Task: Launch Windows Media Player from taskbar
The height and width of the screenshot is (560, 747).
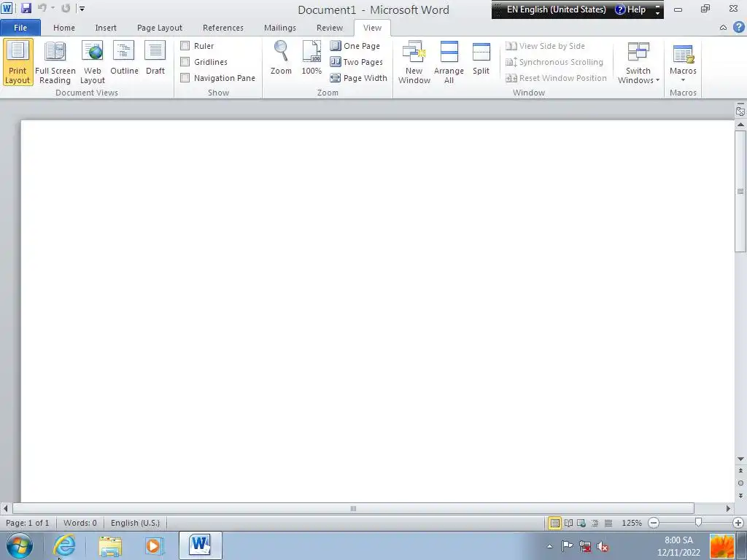Action: [153, 545]
